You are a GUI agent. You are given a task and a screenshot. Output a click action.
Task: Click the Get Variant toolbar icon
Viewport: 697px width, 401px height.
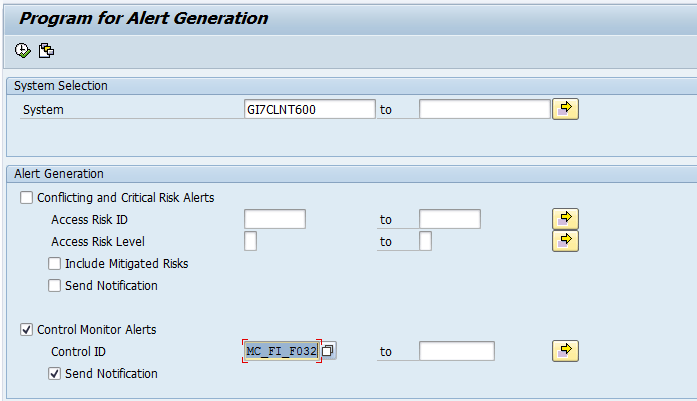click(46, 50)
